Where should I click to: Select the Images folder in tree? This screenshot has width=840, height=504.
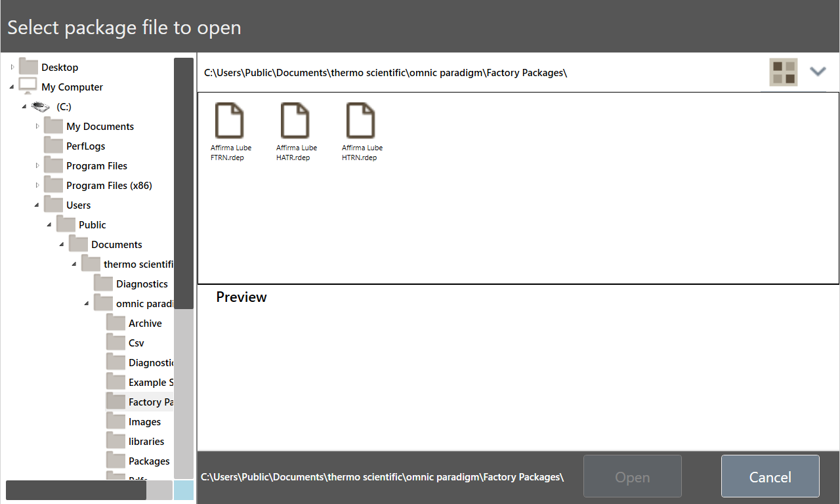tap(144, 421)
